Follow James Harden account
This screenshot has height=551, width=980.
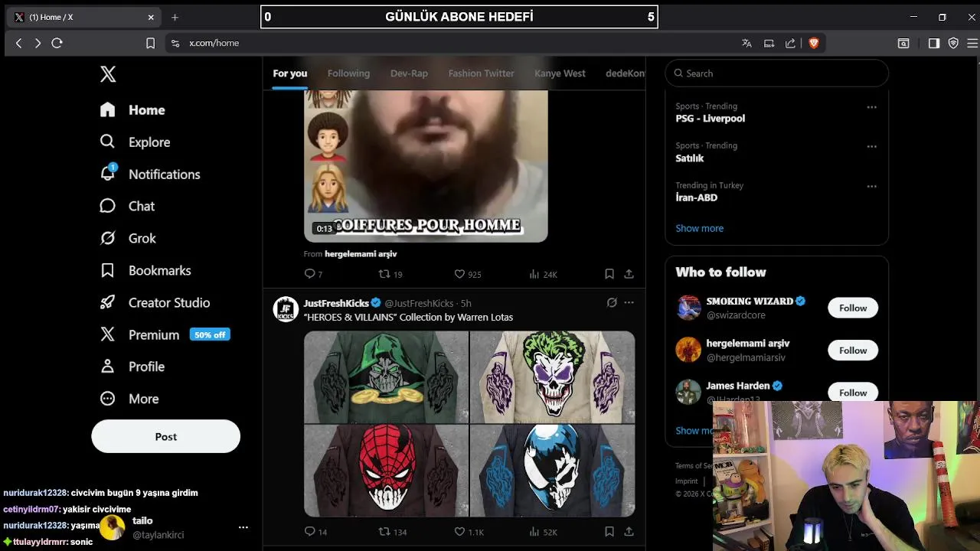click(x=852, y=392)
